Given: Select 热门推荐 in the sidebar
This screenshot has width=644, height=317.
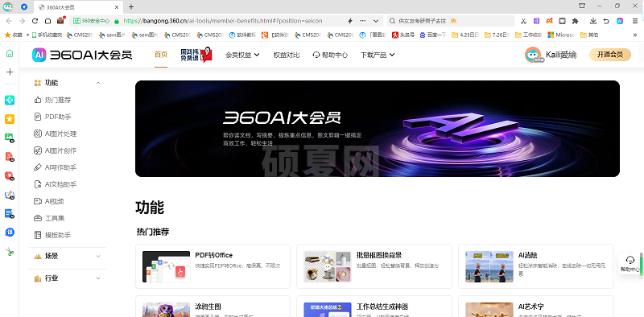Looking at the screenshot, I should pos(52,101).
